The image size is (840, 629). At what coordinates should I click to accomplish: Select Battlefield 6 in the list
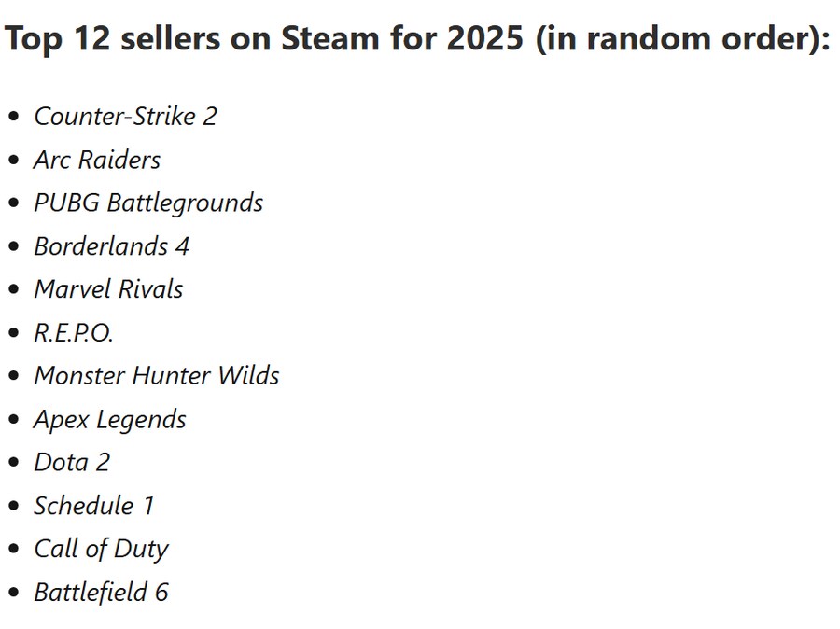(x=101, y=593)
